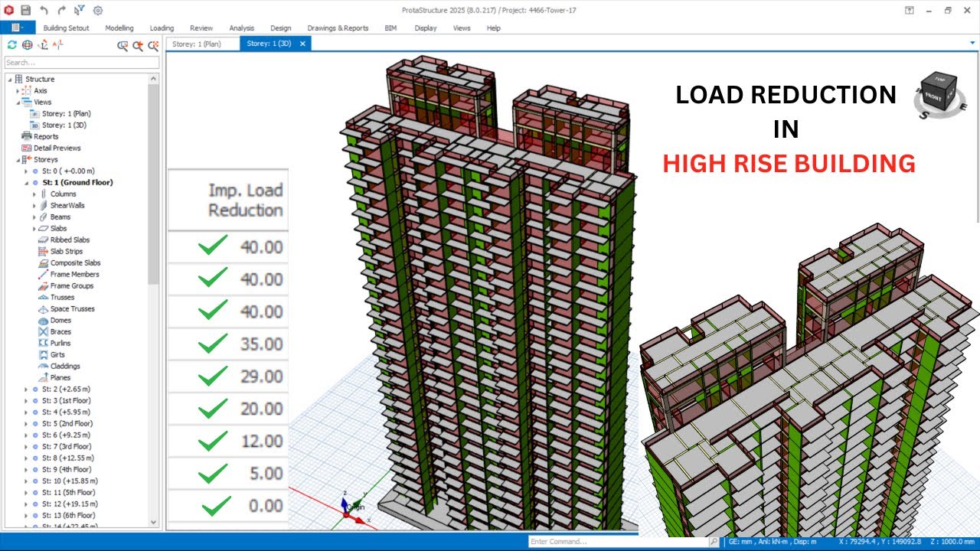Click the Braces icon
Screen dimensions: 980x551
pyautogui.click(x=44, y=331)
